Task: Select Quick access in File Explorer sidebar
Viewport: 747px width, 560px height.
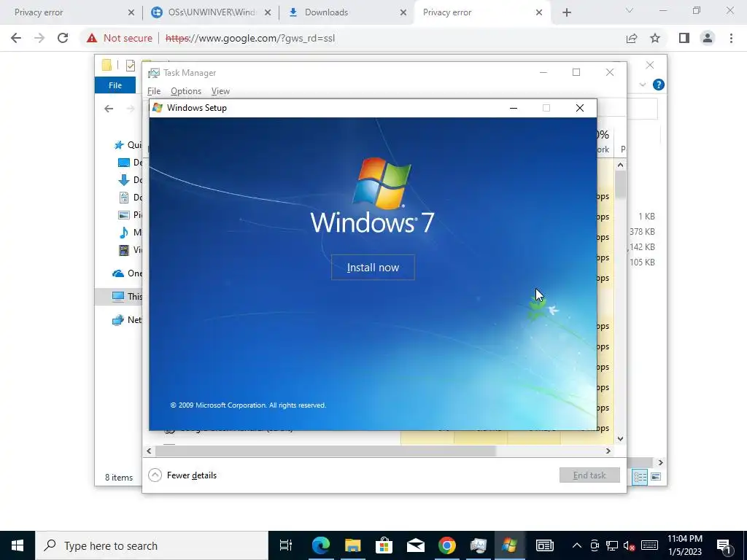Action: (128, 145)
